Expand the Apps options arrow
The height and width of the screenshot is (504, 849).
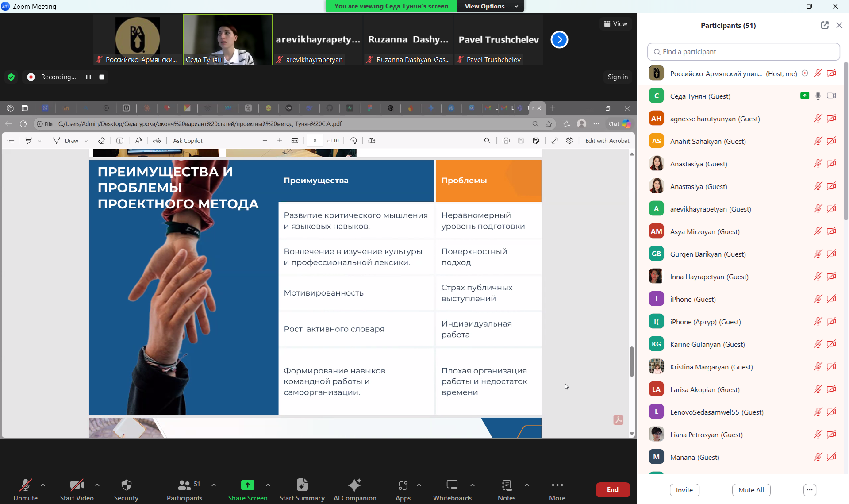pyautogui.click(x=419, y=485)
